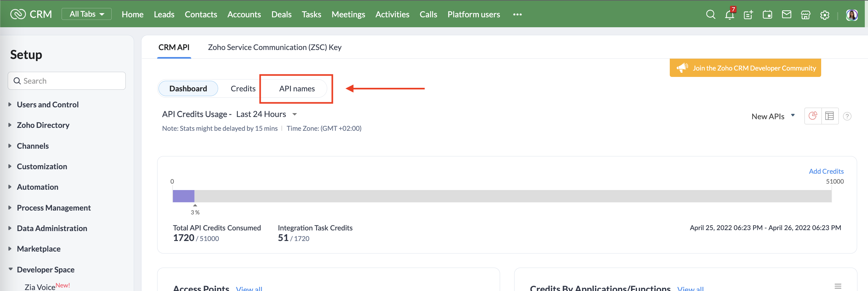Open the Tasks tab
Viewport: 868px width, 291px height.
click(x=311, y=14)
